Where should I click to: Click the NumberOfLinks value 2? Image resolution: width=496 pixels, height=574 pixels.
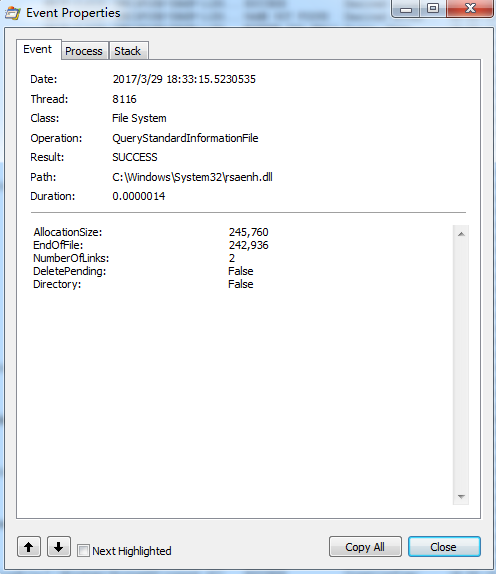(x=232, y=258)
